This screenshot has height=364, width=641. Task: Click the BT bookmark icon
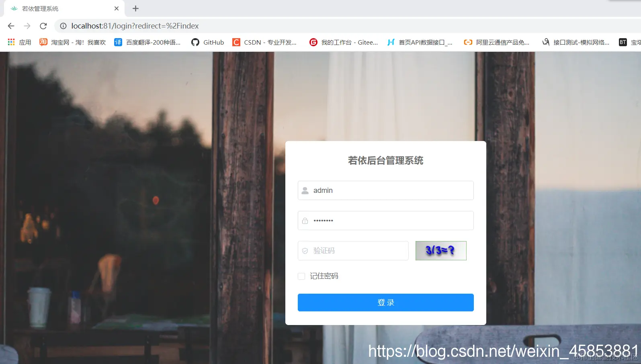623,42
